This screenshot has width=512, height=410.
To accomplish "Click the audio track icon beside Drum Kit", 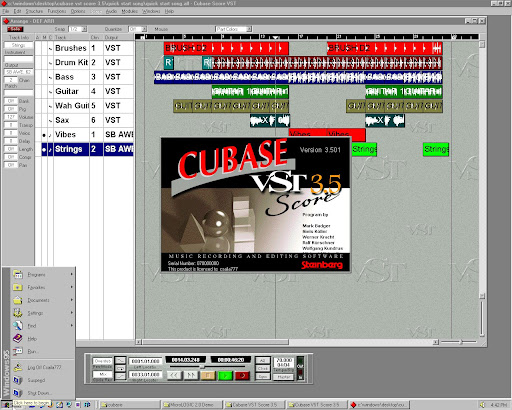I will pyautogui.click(x=50, y=63).
